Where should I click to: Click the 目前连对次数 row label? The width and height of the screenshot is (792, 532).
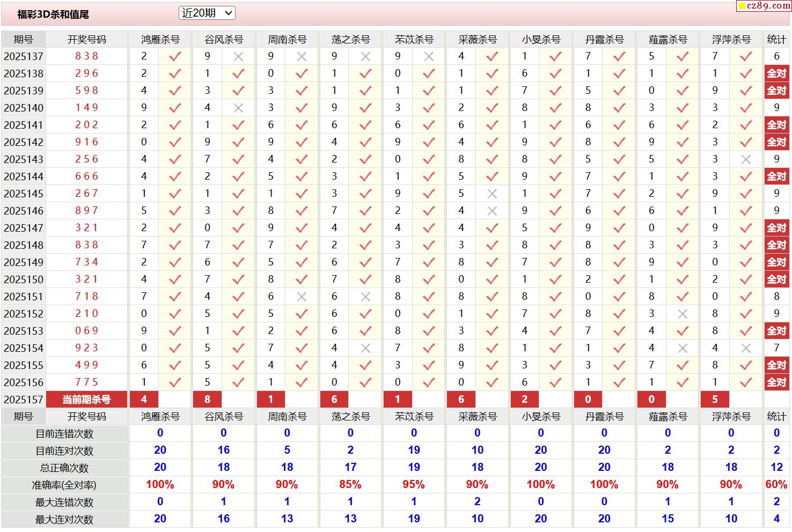pyautogui.click(x=64, y=450)
